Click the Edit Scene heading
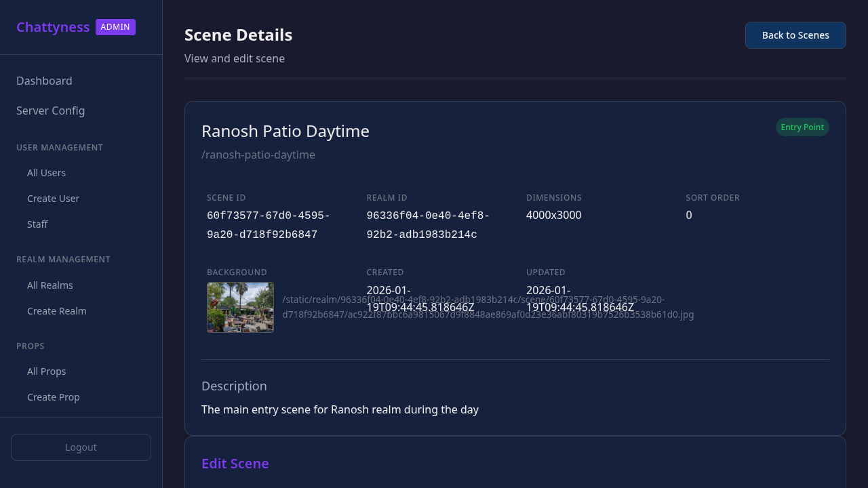The height and width of the screenshot is (488, 868). 235,464
